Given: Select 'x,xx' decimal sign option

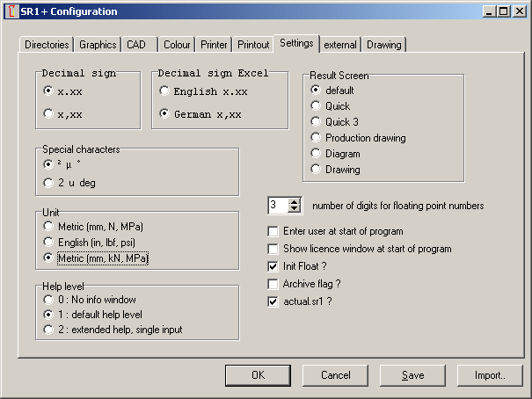Looking at the screenshot, I should pyautogui.click(x=48, y=112).
